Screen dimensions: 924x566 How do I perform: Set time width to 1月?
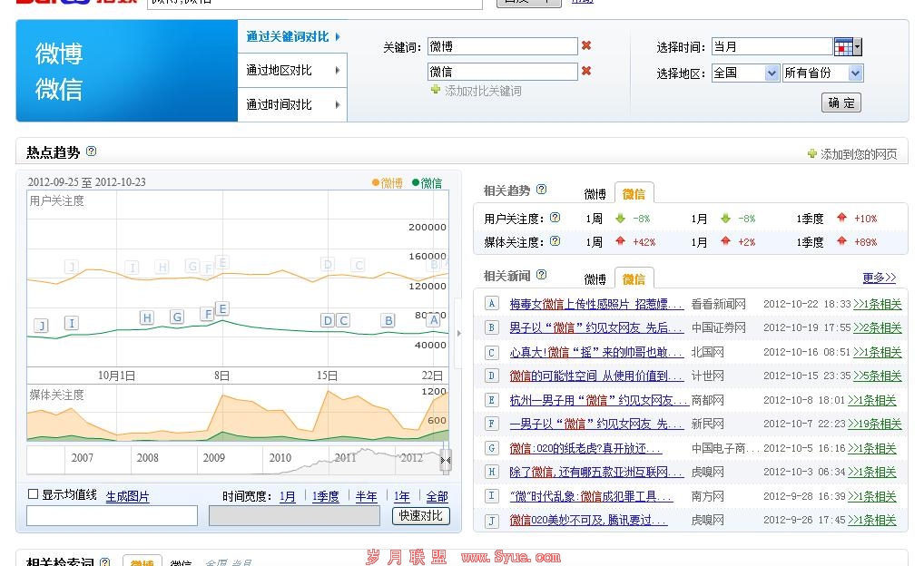click(x=288, y=496)
